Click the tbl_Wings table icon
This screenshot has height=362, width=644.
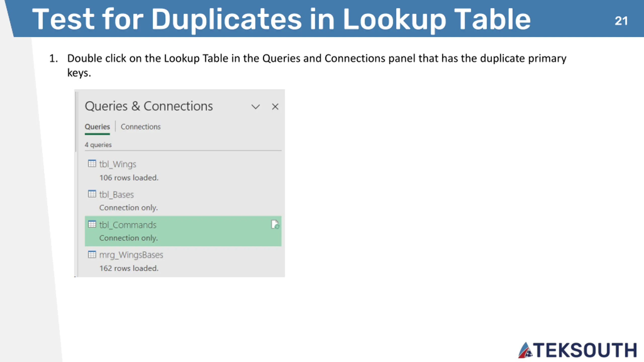[x=92, y=164]
